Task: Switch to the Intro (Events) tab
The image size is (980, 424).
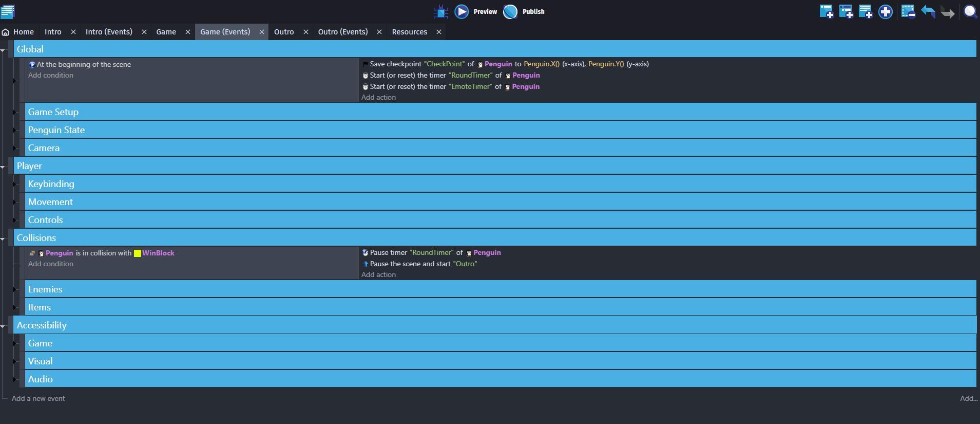Action: [109, 32]
